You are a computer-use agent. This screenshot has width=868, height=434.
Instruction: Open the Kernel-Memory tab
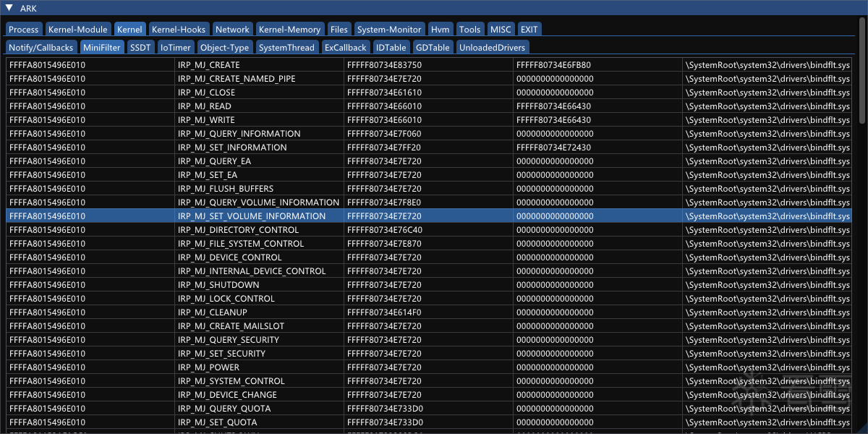tap(289, 30)
